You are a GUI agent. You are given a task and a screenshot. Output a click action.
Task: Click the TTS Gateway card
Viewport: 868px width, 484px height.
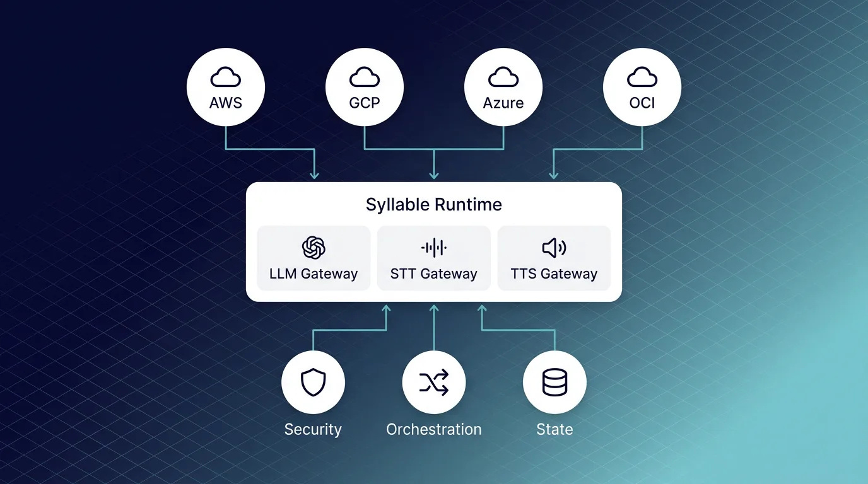(x=554, y=258)
